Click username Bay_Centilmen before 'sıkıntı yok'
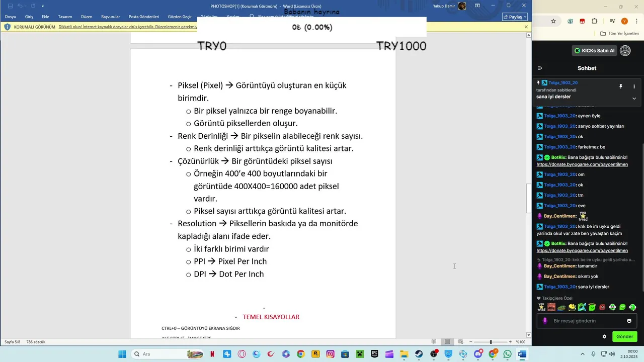The height and width of the screenshot is (362, 644). (560, 277)
